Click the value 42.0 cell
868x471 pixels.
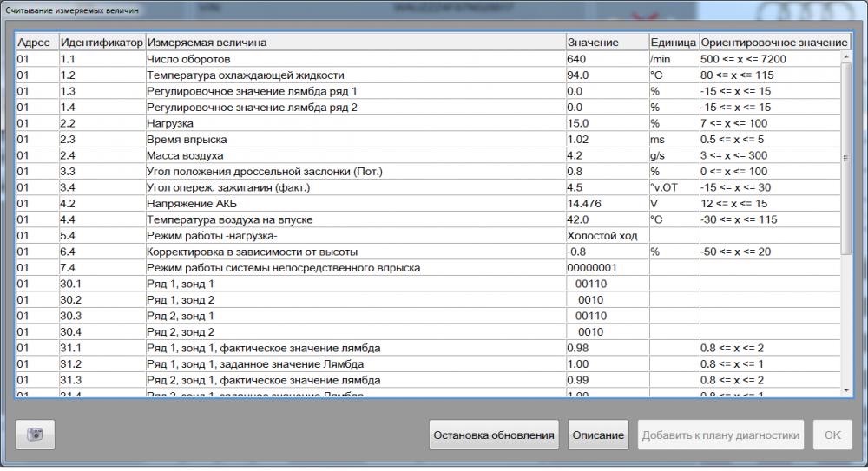pyautogui.click(x=608, y=219)
